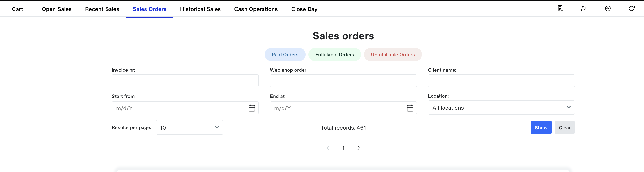Image resolution: width=644 pixels, height=172 pixels.
Task: Click the previous page arrow
Action: pyautogui.click(x=328, y=148)
